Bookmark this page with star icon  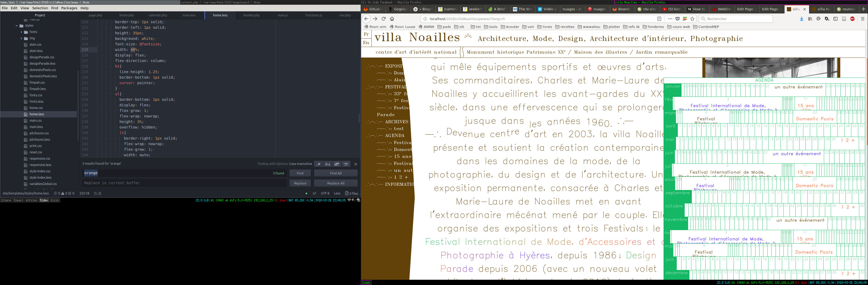692,19
